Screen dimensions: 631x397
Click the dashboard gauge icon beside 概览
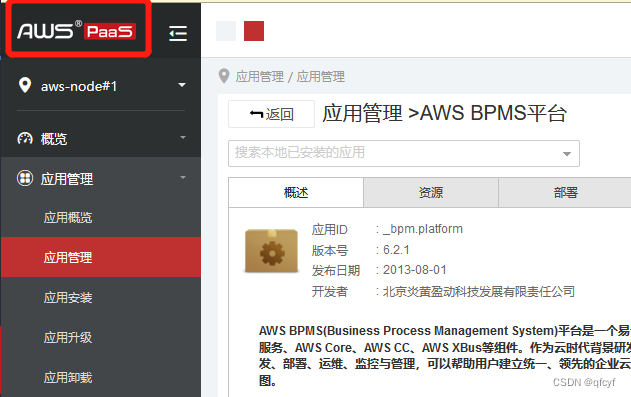click(x=25, y=138)
